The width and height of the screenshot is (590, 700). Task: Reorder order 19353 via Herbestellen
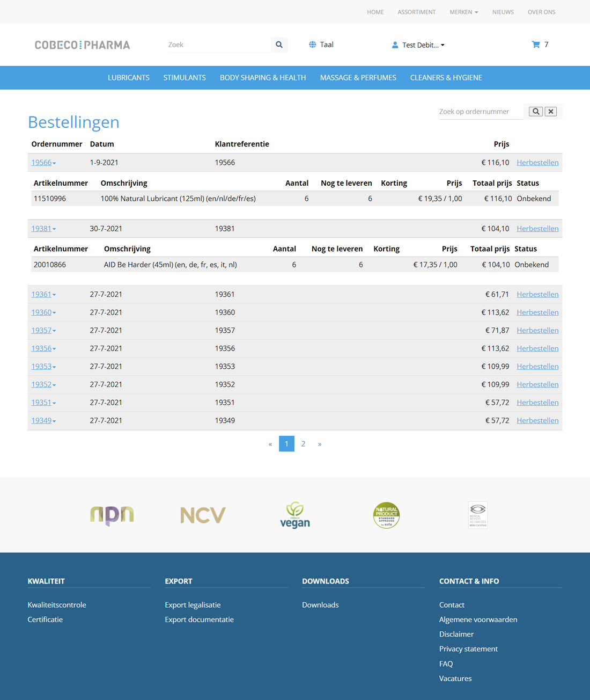coord(537,366)
